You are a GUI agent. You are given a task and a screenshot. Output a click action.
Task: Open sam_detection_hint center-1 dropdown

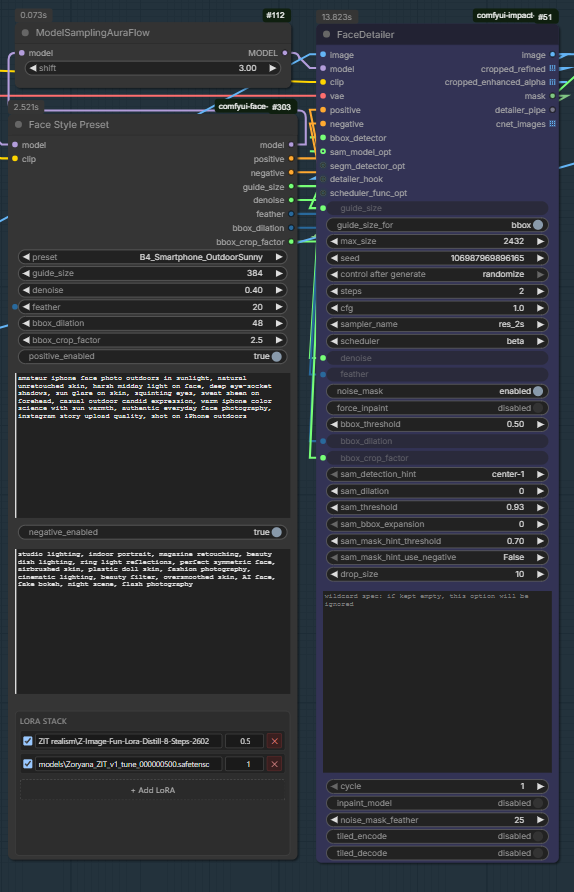[437, 474]
